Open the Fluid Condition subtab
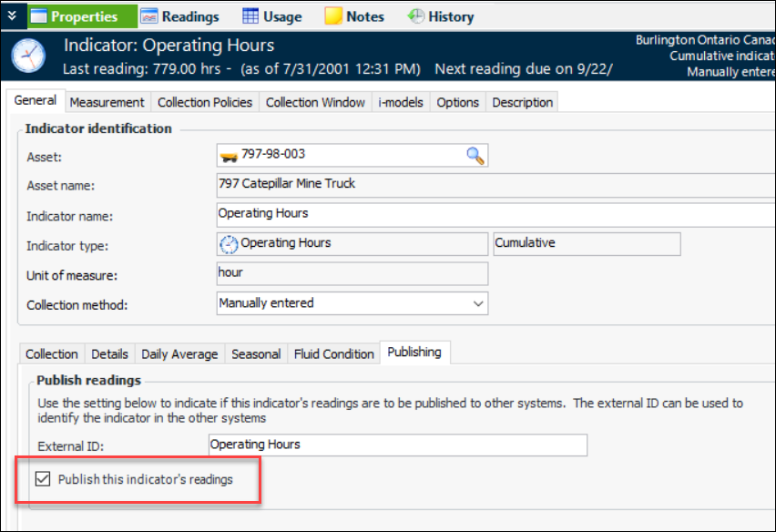Viewport: 776px width, 532px height. click(333, 353)
